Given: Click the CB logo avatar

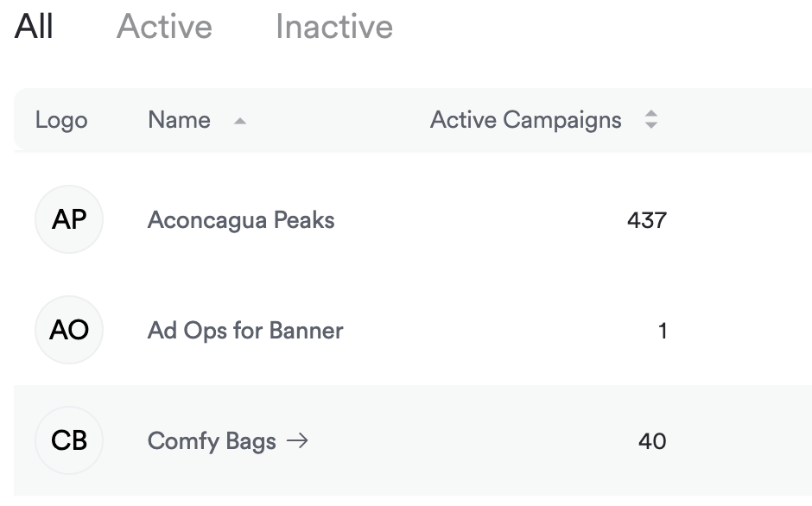Looking at the screenshot, I should click(x=69, y=441).
